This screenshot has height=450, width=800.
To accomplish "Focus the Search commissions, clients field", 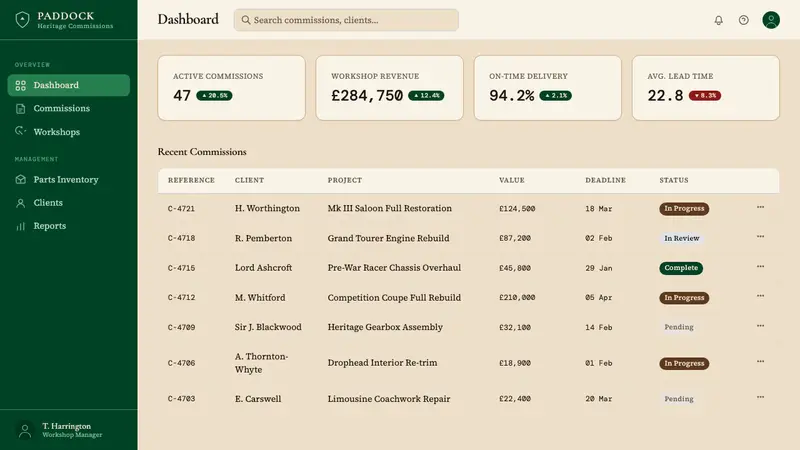I will point(346,20).
